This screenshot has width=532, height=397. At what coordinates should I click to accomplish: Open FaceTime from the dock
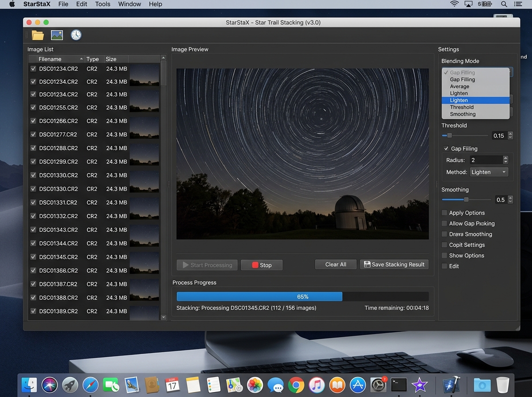(111, 384)
